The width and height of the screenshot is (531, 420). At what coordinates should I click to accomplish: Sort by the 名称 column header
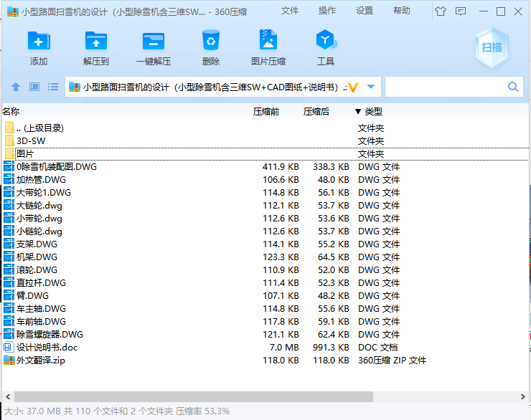coord(11,111)
